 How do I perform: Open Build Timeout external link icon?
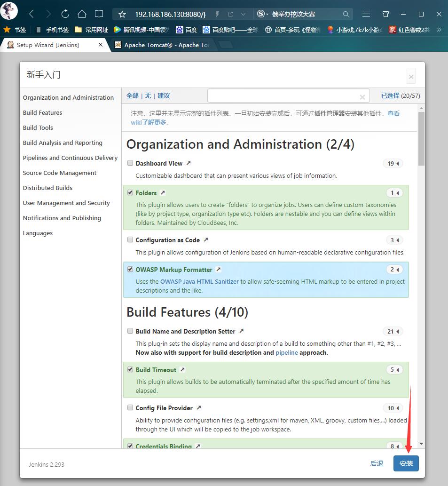[182, 369]
